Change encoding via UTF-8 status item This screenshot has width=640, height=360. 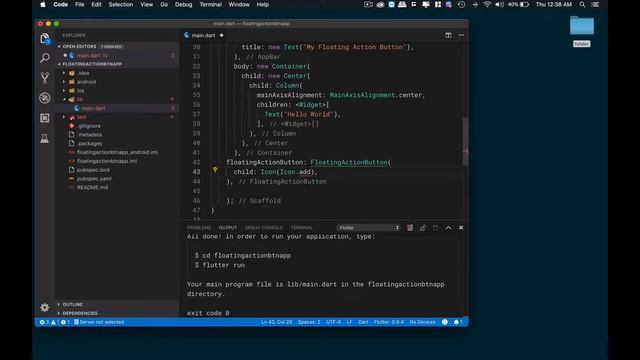[x=333, y=322]
